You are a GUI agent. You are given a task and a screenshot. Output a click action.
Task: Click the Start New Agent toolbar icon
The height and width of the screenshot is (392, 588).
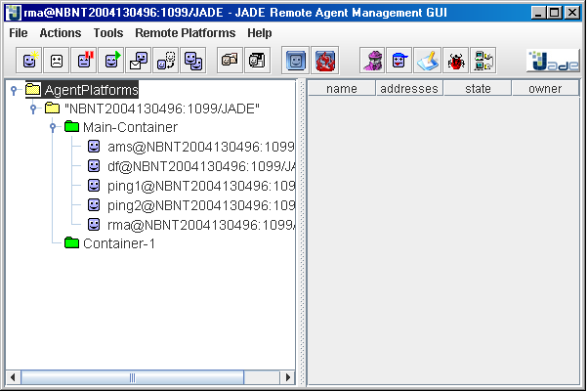click(x=29, y=61)
